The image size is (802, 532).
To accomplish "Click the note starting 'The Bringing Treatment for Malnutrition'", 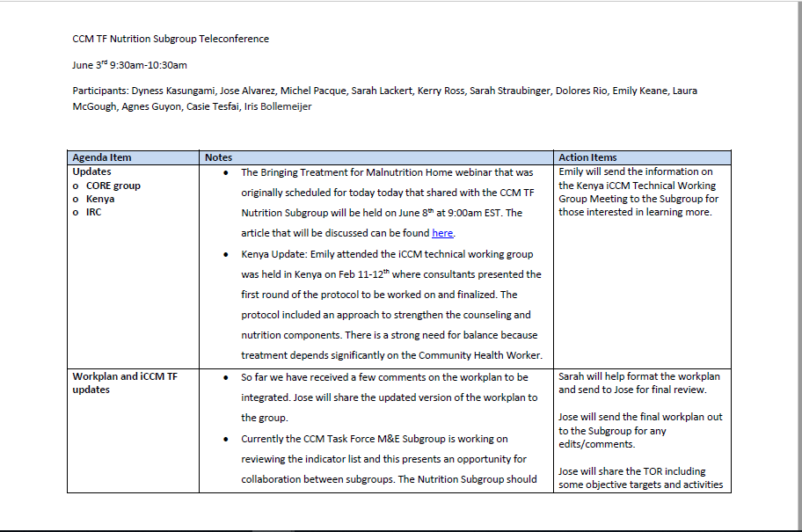I will tap(387, 202).
